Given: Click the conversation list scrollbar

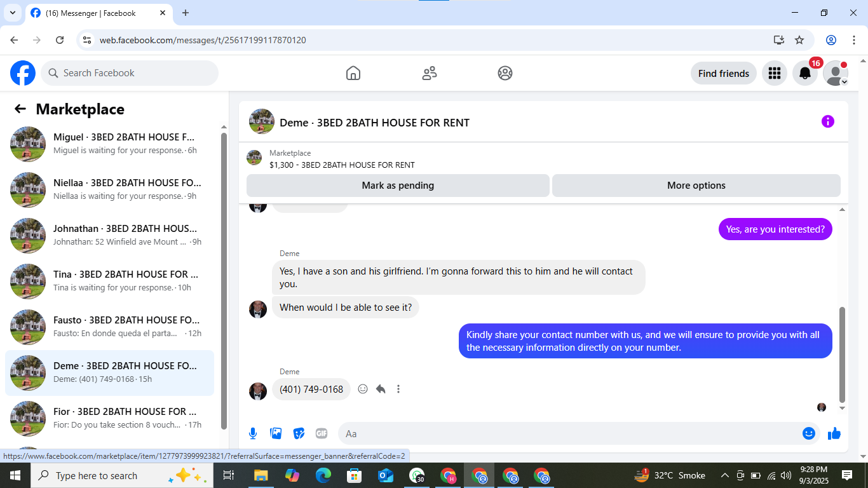Looking at the screenshot, I should click(x=224, y=280).
